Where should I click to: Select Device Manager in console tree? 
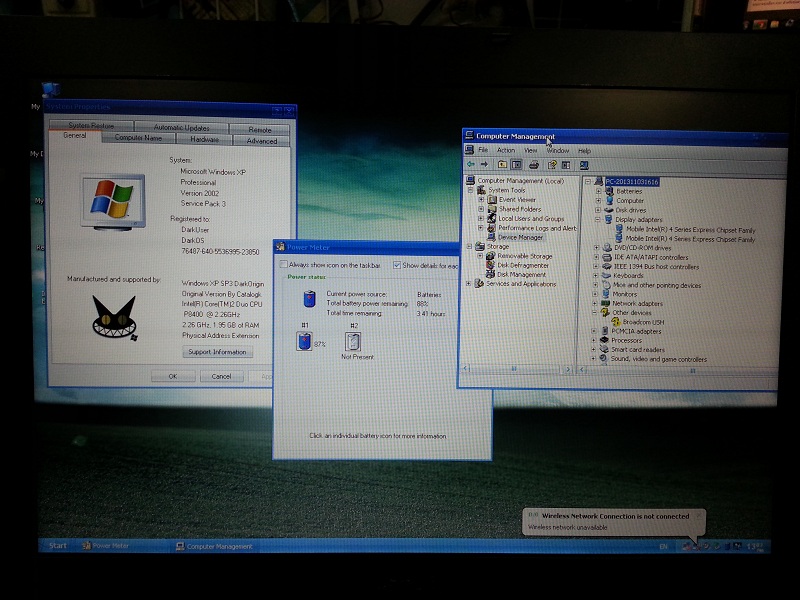520,237
